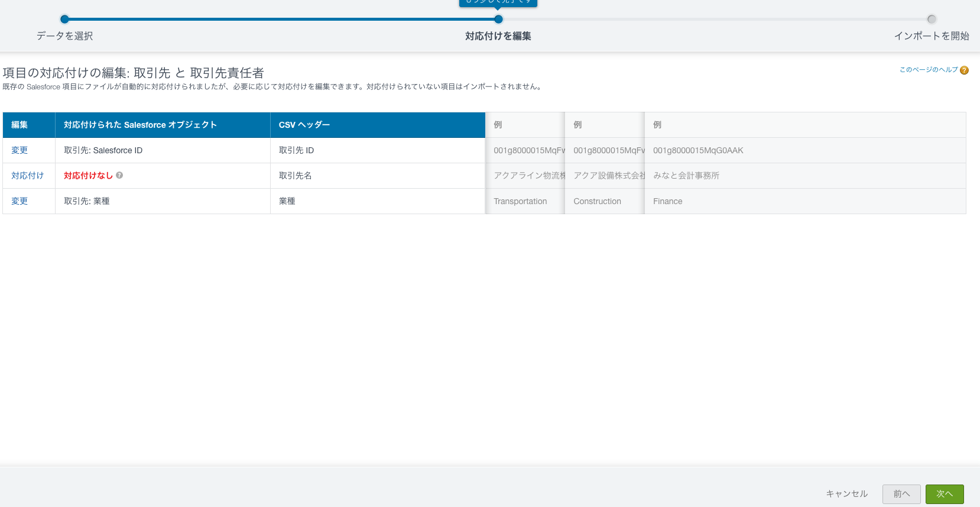Click the アクア設備株式会社 example cell
Viewport: 980px width, 507px height.
coord(605,176)
